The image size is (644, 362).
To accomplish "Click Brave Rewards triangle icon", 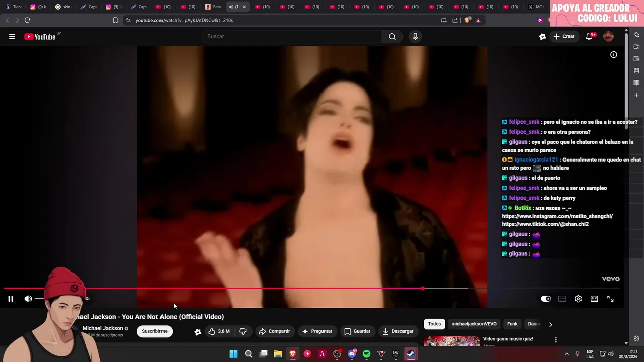I will tap(478, 20).
